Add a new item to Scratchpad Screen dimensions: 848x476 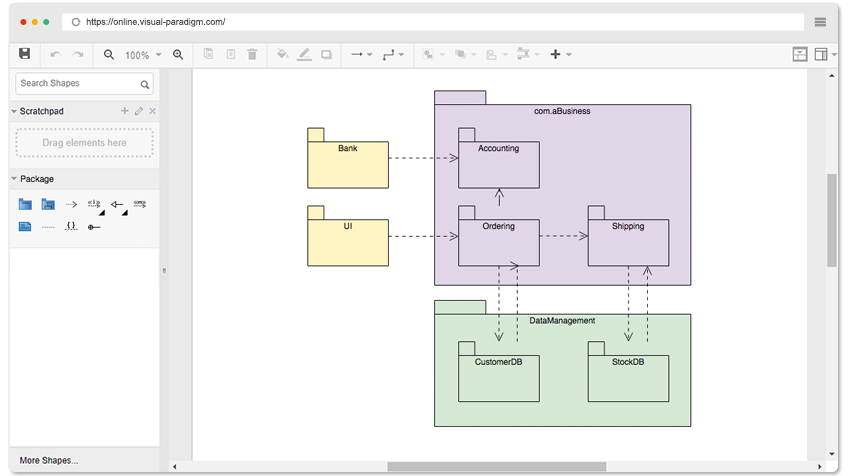pos(125,111)
